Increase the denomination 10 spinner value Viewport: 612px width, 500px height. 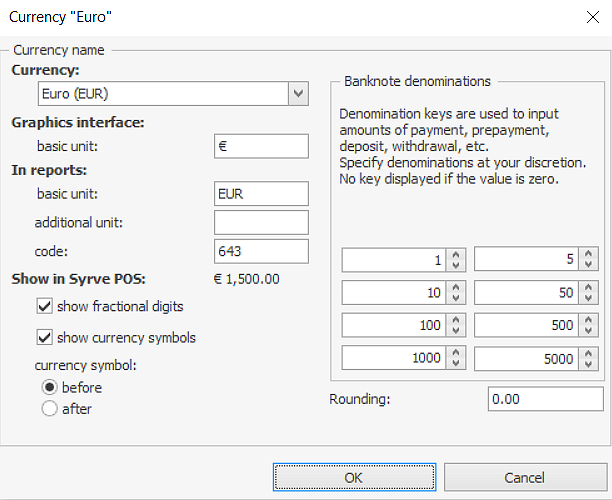click(x=457, y=288)
